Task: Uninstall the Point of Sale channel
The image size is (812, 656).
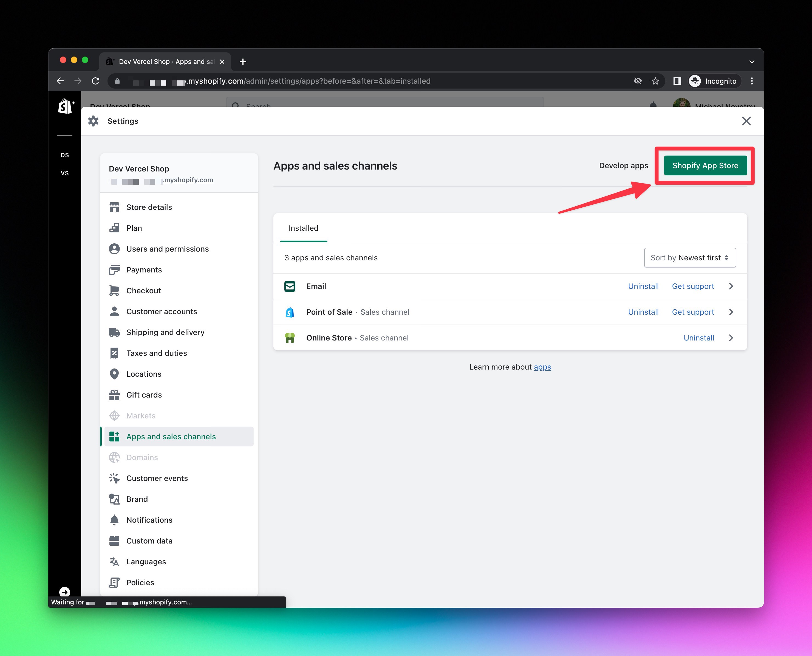Action: pos(643,312)
